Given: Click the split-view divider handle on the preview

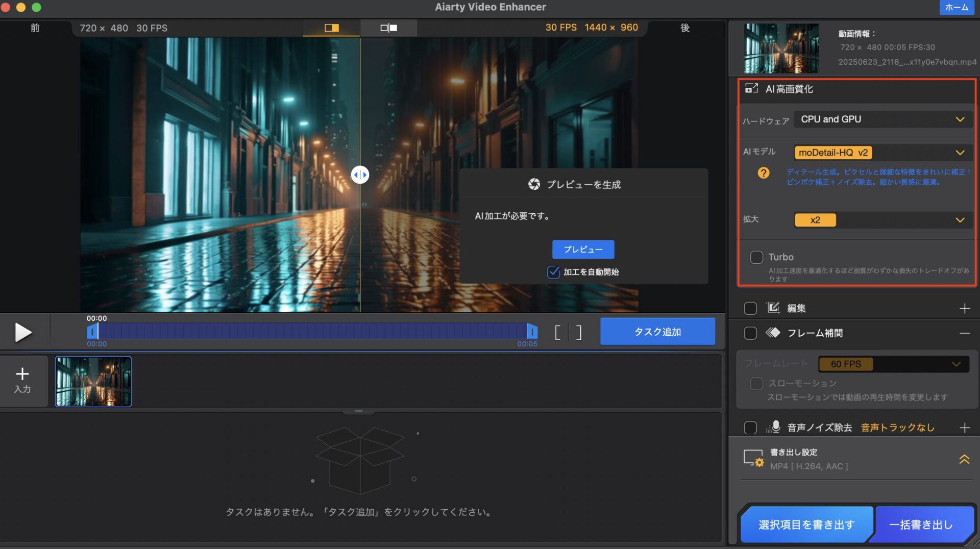Looking at the screenshot, I should coord(360,175).
